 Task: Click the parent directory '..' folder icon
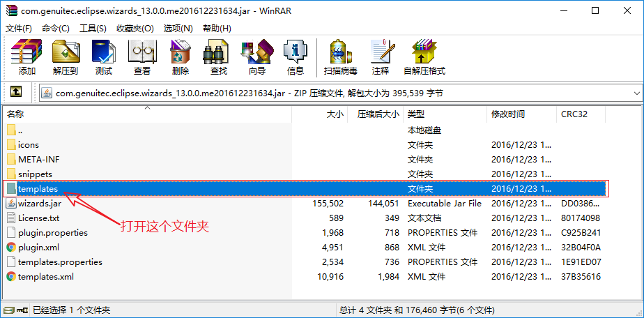pos(11,130)
